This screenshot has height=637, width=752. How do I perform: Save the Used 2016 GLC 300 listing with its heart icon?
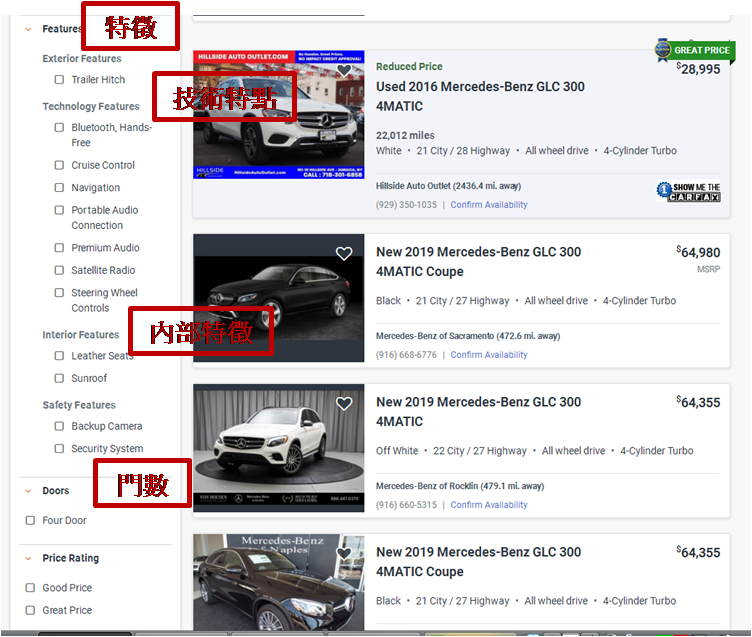(x=344, y=71)
